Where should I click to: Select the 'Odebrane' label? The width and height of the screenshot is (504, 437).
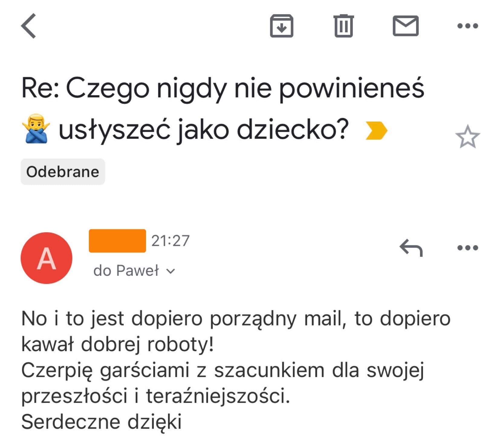[63, 172]
